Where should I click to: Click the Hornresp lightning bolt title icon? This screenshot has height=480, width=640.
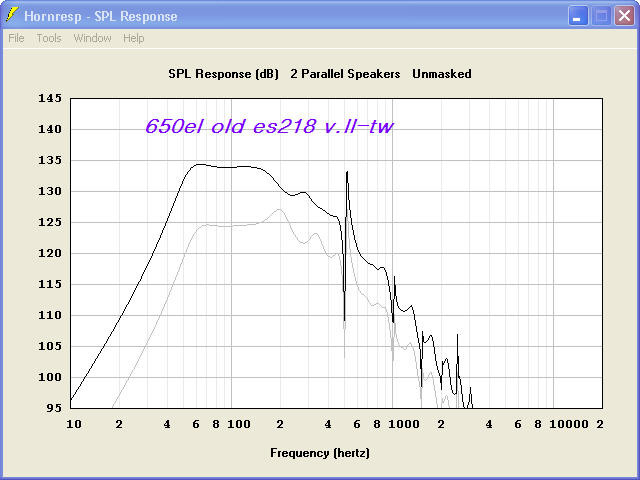(12, 15)
